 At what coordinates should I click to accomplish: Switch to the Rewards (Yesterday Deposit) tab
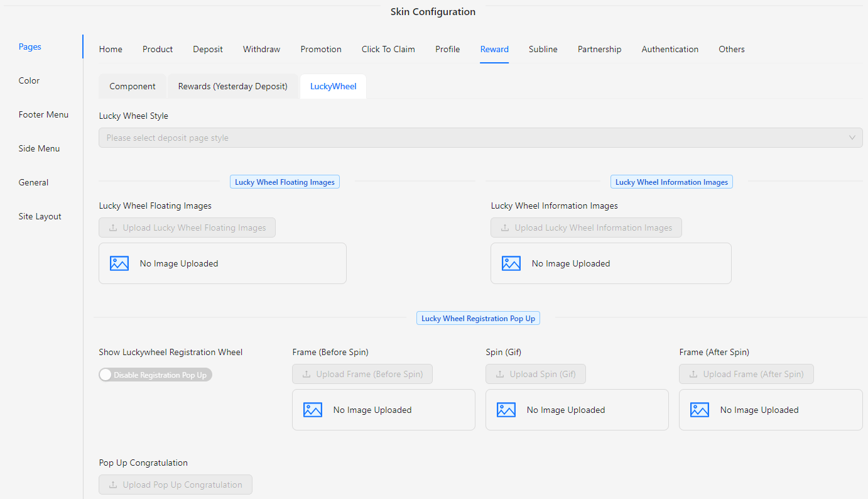(x=232, y=86)
